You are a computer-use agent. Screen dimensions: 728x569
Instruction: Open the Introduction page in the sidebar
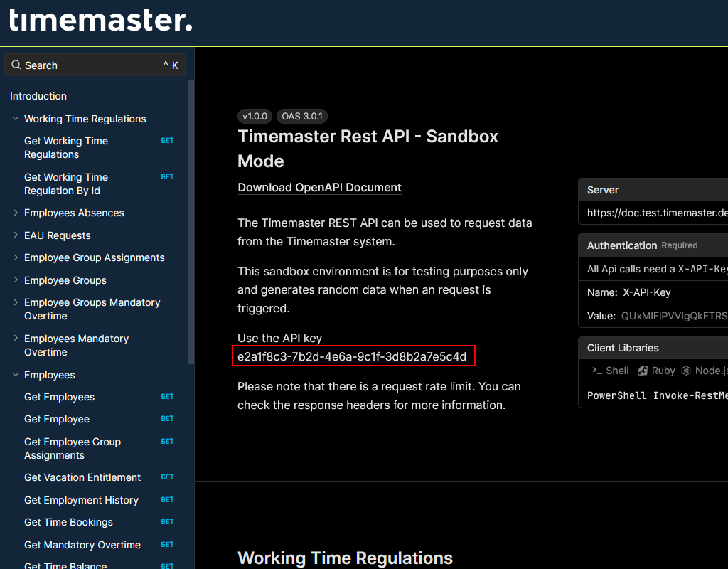pyautogui.click(x=38, y=96)
